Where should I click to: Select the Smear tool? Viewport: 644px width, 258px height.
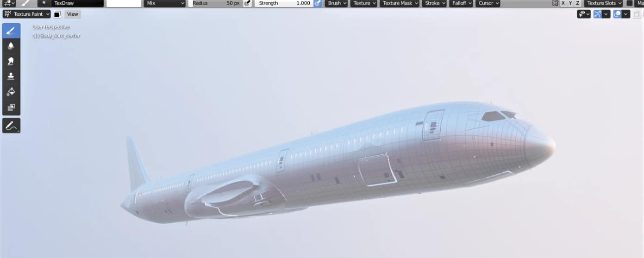pyautogui.click(x=11, y=61)
